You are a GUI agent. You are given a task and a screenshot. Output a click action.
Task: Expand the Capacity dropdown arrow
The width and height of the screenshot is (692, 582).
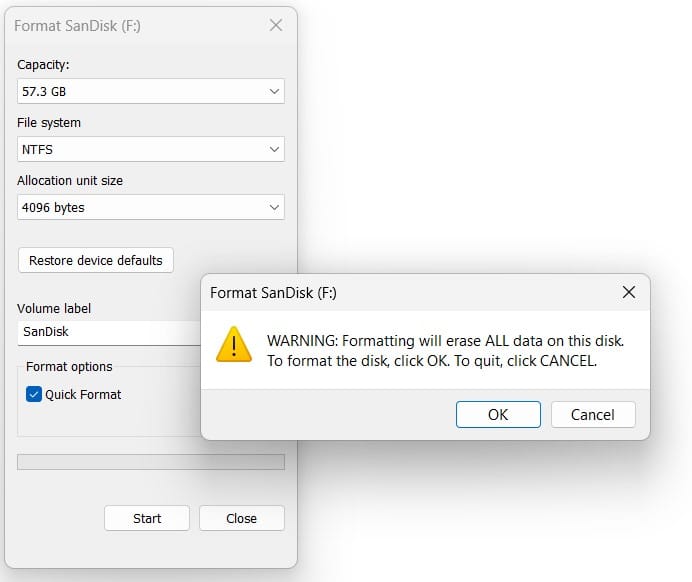tap(275, 92)
